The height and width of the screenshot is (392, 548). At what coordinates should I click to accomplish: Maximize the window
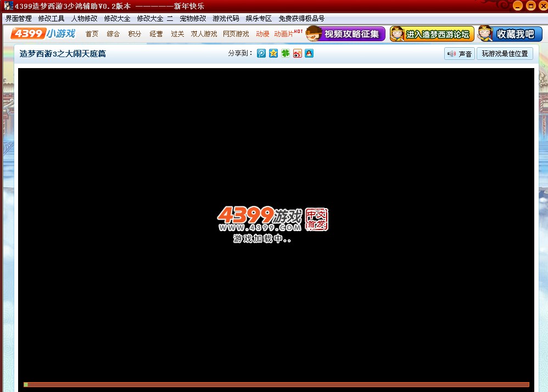(x=531, y=5)
